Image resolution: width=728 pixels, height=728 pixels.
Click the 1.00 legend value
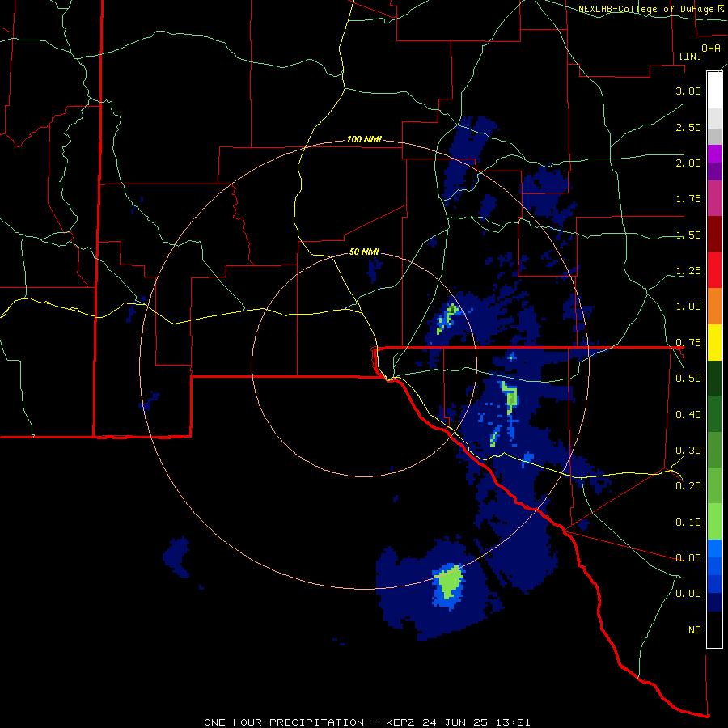pos(688,307)
